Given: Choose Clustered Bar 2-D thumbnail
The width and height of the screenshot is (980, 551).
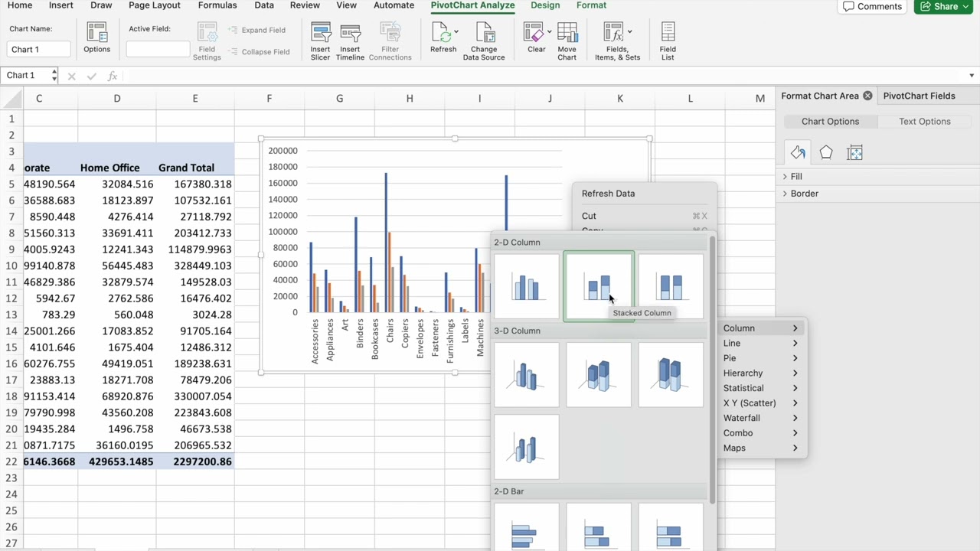Looking at the screenshot, I should (527, 527).
